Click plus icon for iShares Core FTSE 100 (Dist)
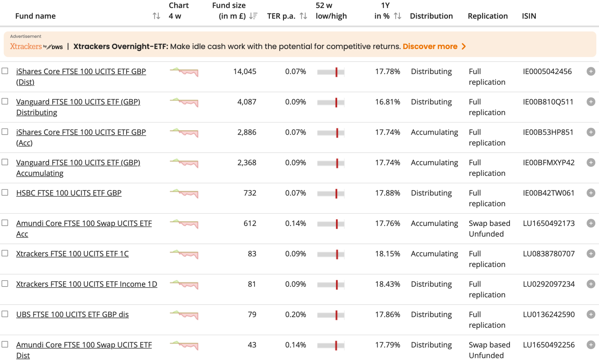This screenshot has width=599, height=364. click(591, 71)
